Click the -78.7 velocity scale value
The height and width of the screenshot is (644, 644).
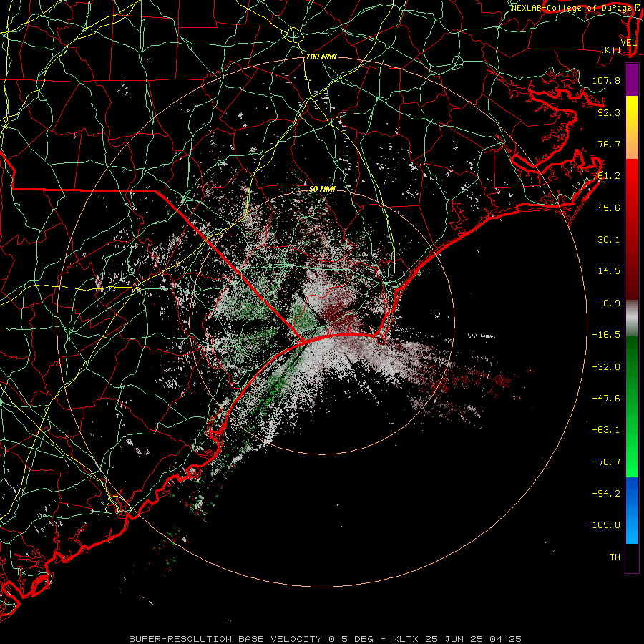[606, 462]
